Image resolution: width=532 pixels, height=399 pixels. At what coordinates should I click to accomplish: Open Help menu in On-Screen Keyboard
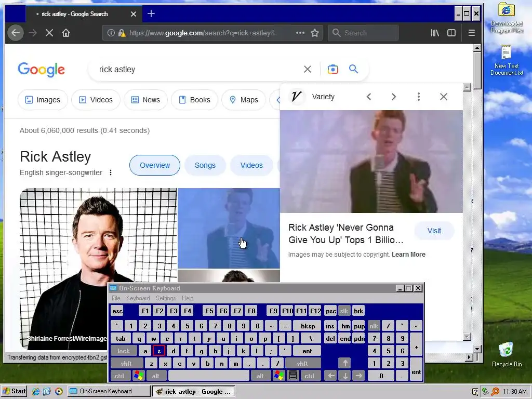pyautogui.click(x=188, y=298)
